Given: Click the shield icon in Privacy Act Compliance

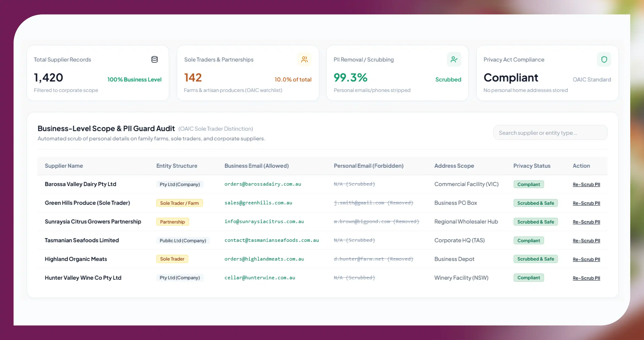Looking at the screenshot, I should 604,59.
